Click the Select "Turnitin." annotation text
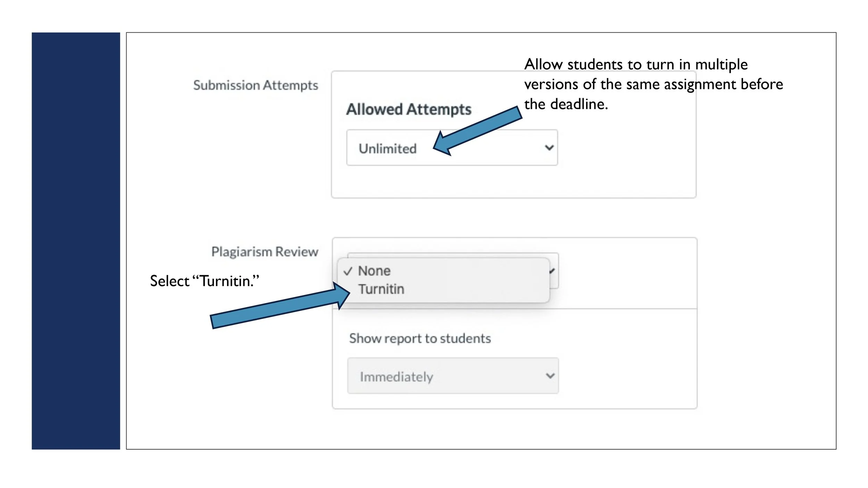This screenshot has width=868, height=488. [205, 281]
